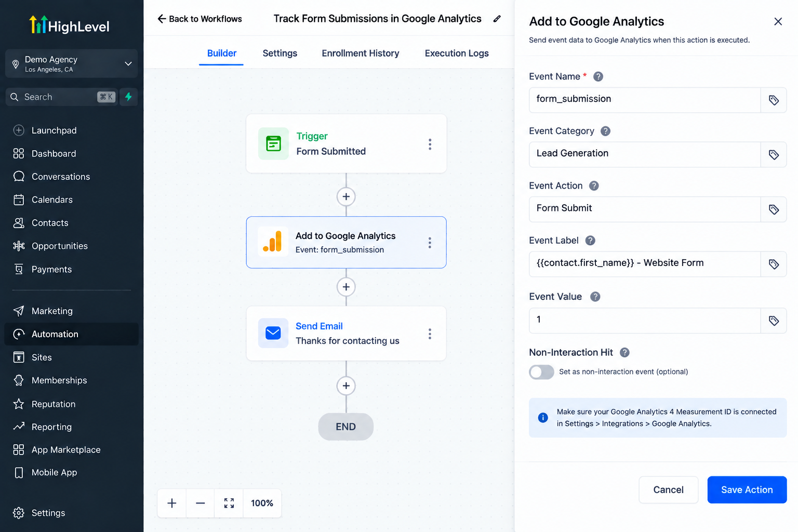Viewport: 798px width, 532px height.
Task: Select the Send Email node
Action: click(346, 334)
